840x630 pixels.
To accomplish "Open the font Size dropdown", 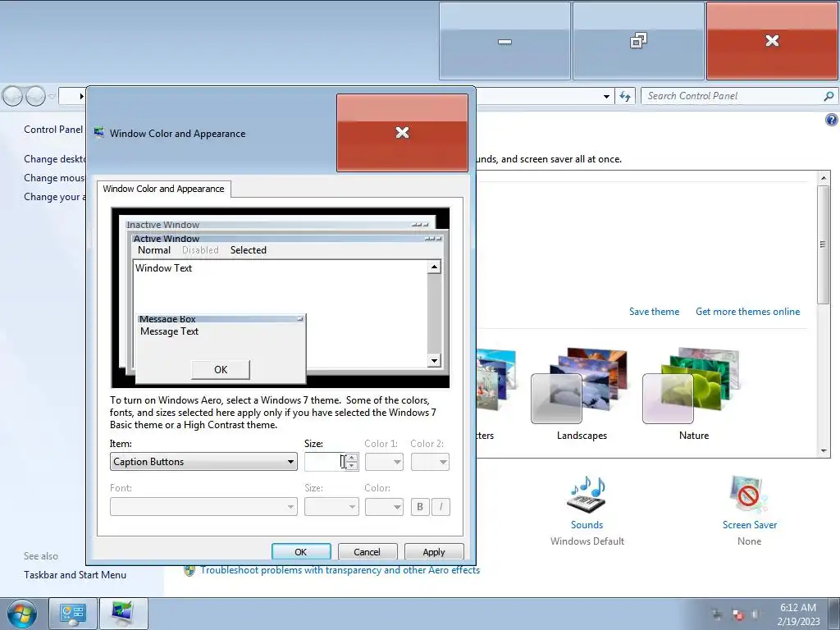I will (x=331, y=506).
